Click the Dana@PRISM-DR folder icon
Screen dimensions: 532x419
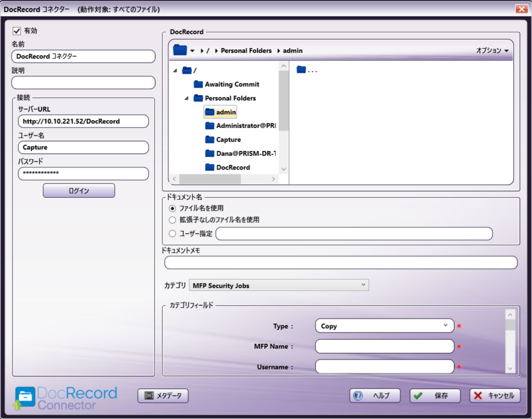tap(210, 153)
